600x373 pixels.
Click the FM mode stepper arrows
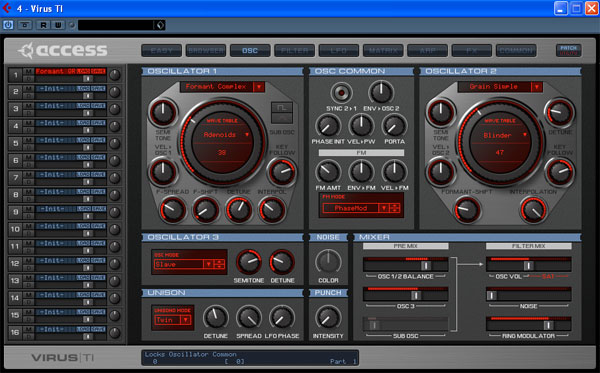(x=395, y=208)
